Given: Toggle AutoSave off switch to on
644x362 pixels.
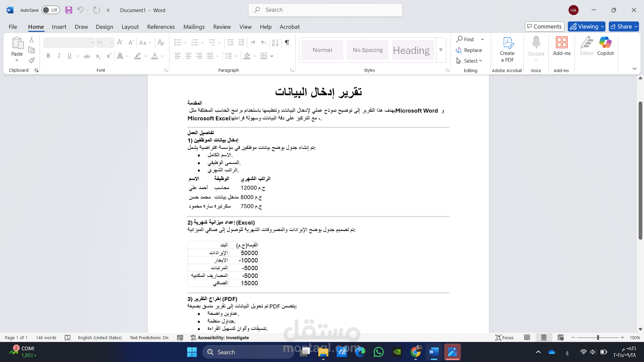Looking at the screenshot, I should click(50, 10).
